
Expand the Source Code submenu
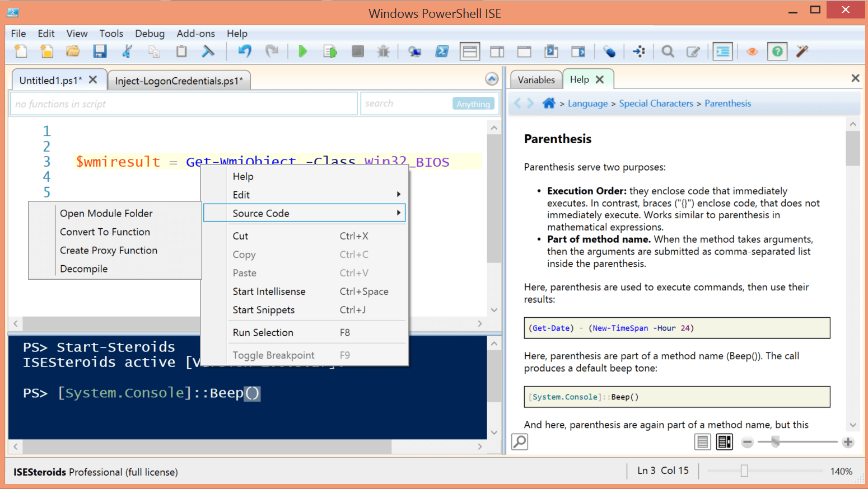point(304,213)
